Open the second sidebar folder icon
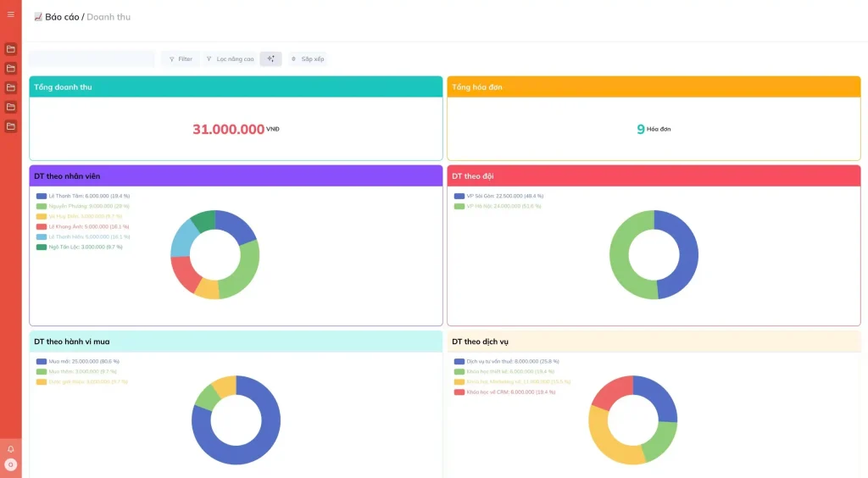868x478 pixels. click(11, 69)
